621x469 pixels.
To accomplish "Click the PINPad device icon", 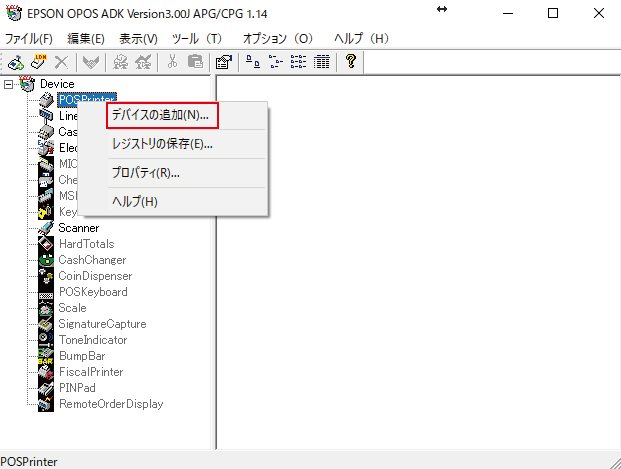I will (x=46, y=388).
